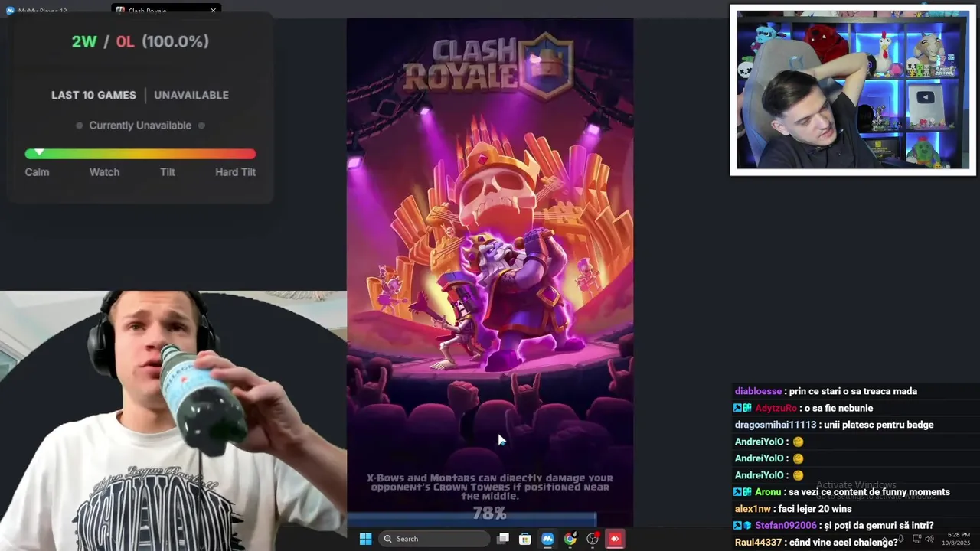Image resolution: width=980 pixels, height=551 pixels.
Task: Click the 78% loading percentage text
Action: coord(489,513)
